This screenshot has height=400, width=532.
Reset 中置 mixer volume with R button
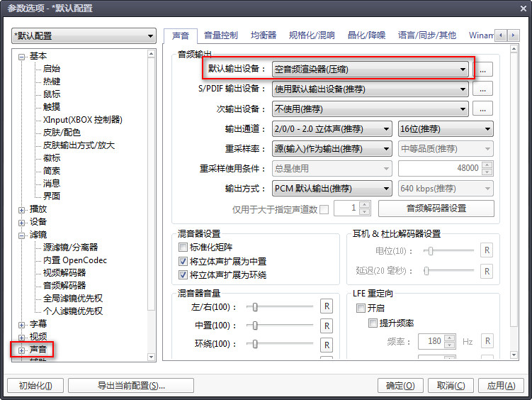327,326
